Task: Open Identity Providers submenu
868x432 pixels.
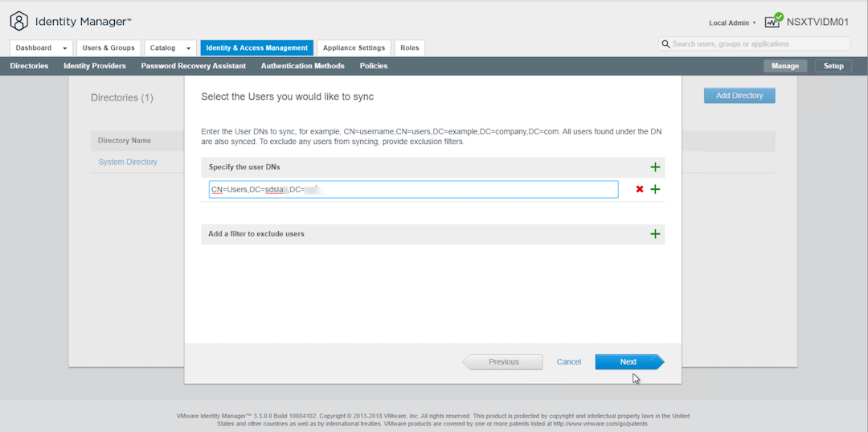Action: coord(95,66)
